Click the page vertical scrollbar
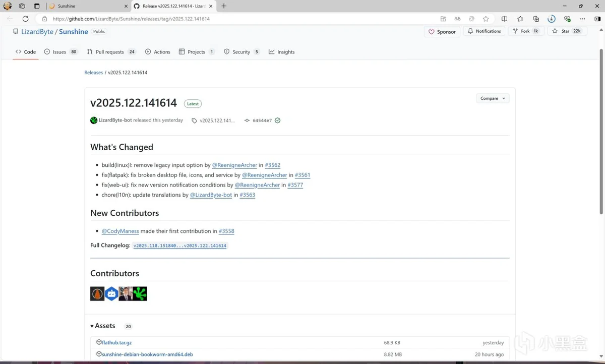Image resolution: width=605 pixels, height=364 pixels. pyautogui.click(x=600, y=131)
